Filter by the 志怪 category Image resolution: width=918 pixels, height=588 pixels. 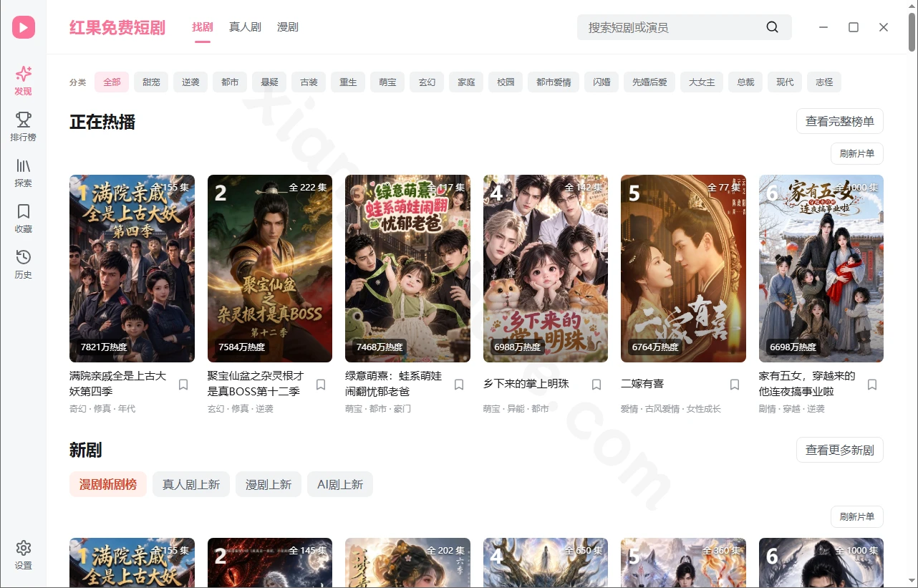point(824,82)
